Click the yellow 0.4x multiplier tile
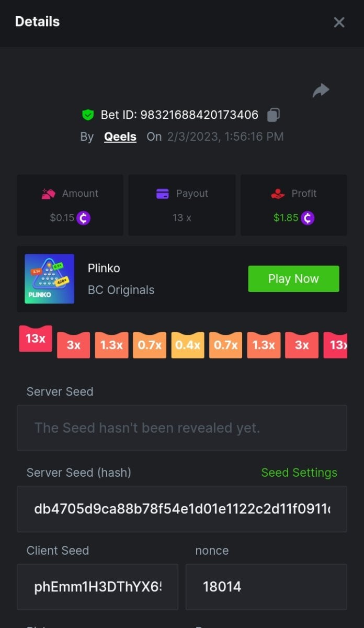Image resolution: width=364 pixels, height=628 pixels. pyautogui.click(x=188, y=345)
